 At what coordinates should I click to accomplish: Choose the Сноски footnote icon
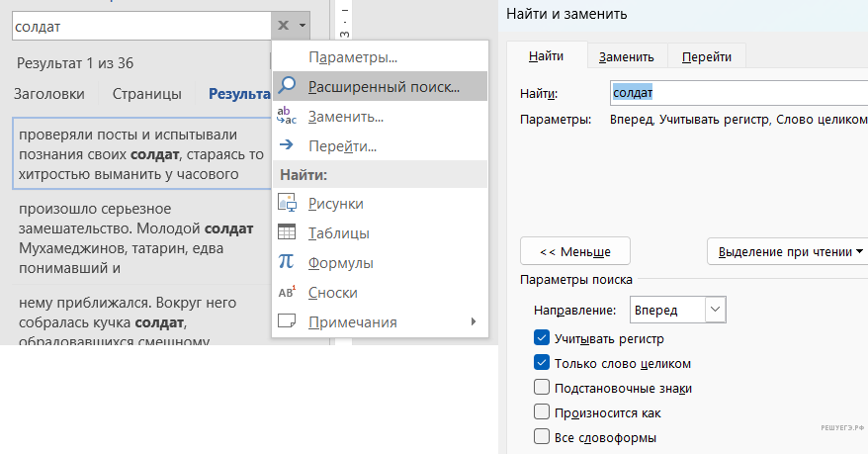point(288,292)
